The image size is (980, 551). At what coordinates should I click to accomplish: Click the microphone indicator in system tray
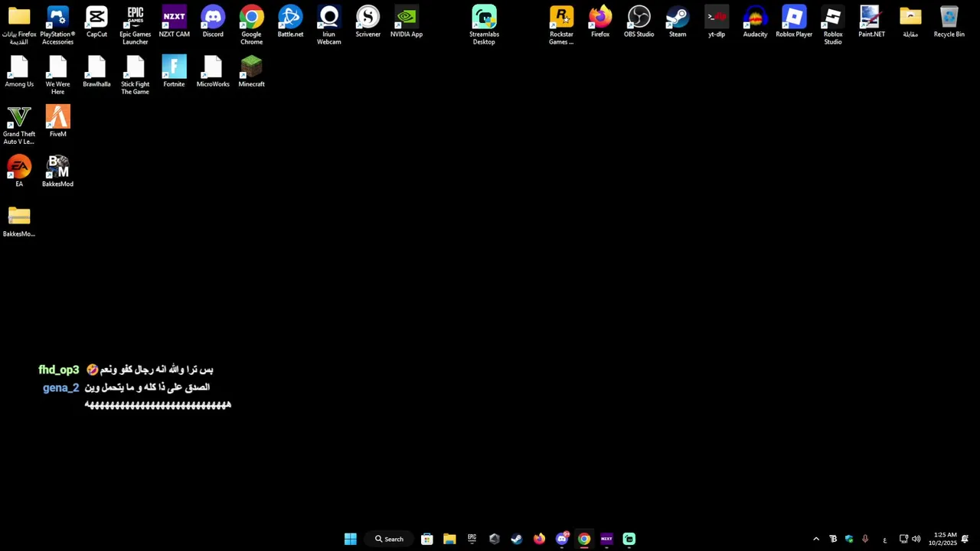[865, 539]
